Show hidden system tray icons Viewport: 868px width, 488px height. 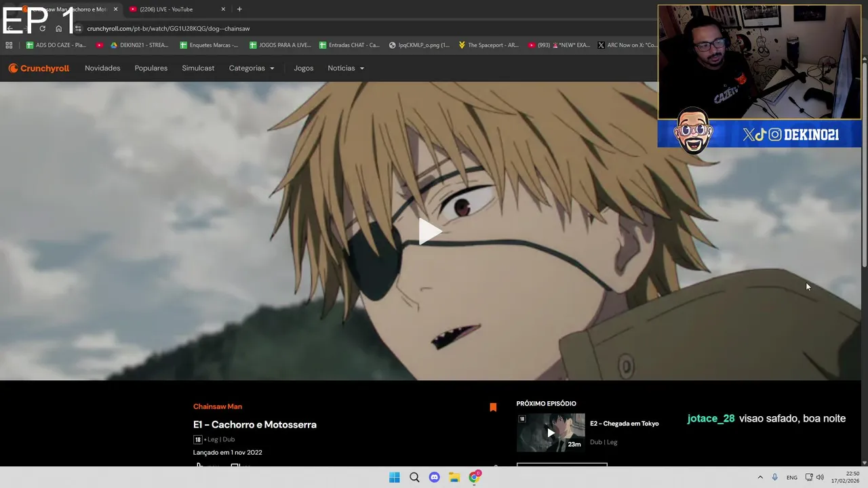pos(760,477)
